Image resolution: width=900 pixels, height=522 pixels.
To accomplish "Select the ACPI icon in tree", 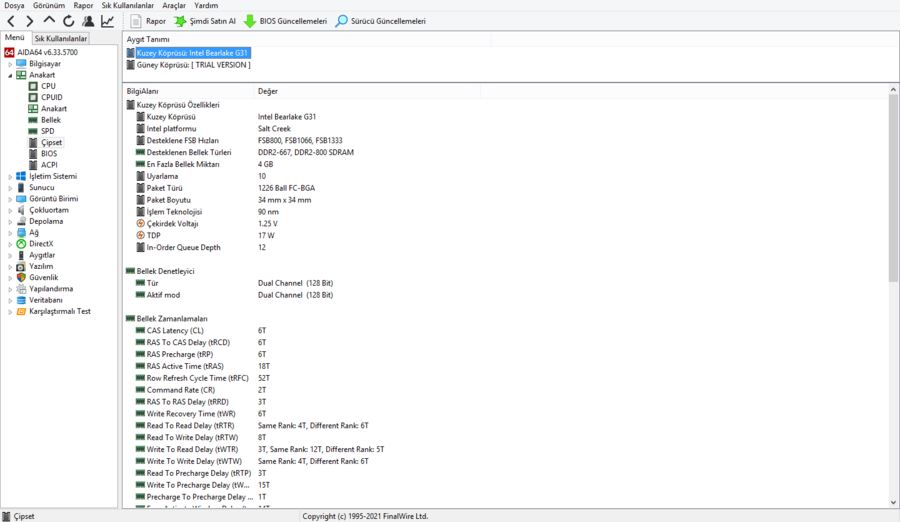I will click(33, 165).
